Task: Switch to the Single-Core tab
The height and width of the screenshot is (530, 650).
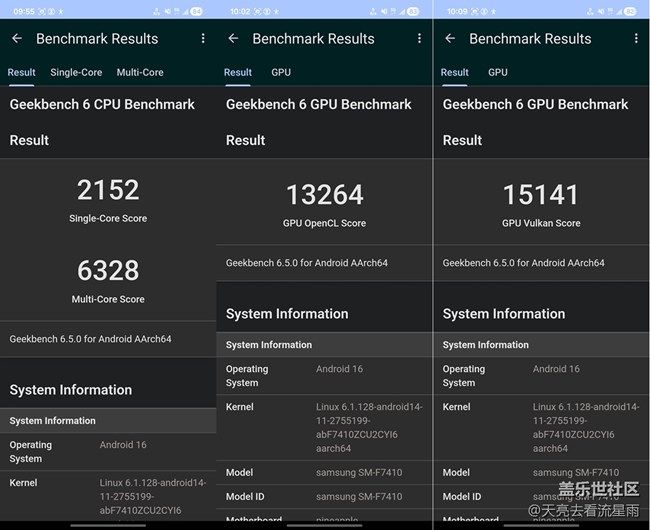Action: [x=76, y=73]
